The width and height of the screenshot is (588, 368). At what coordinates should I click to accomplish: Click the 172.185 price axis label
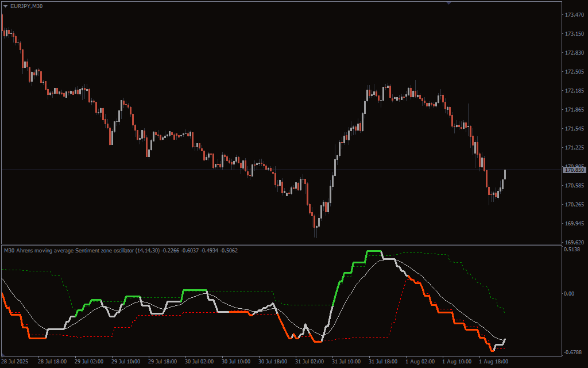[575, 91]
